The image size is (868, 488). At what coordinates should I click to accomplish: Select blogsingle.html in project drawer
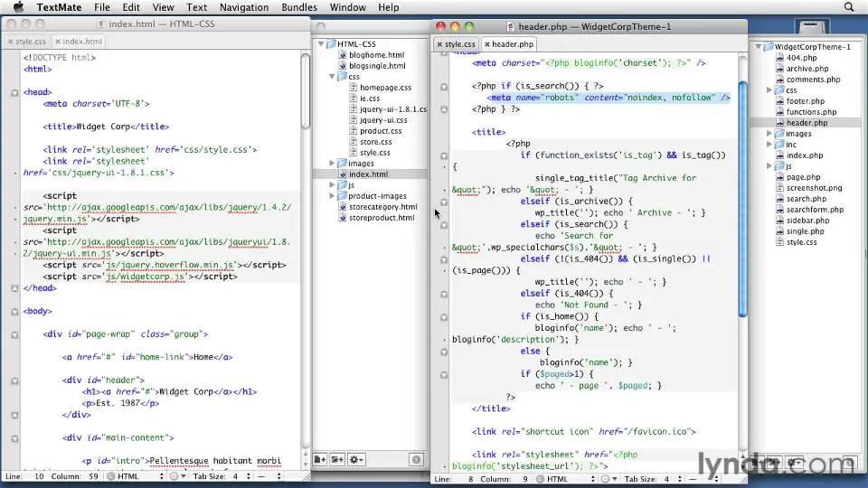coord(376,66)
